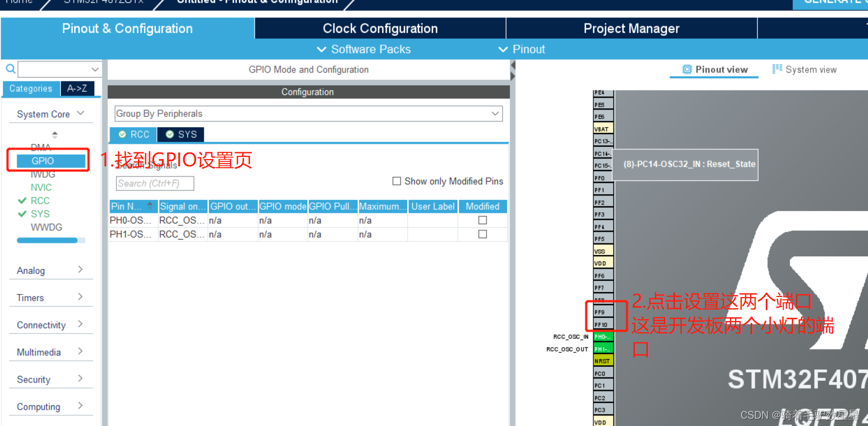Switch to the A->Z tab
This screenshot has height=426, width=868.
(x=77, y=88)
